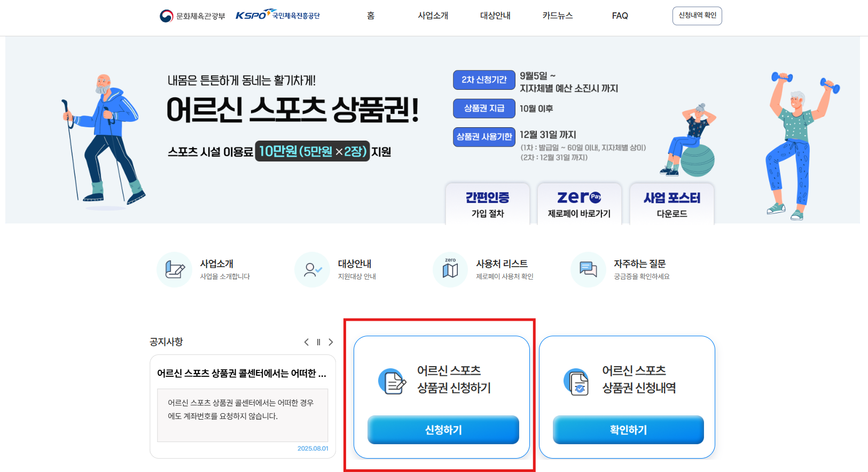Click the 신청내역 확인 button in header
This screenshot has width=868, height=472.
697,16
